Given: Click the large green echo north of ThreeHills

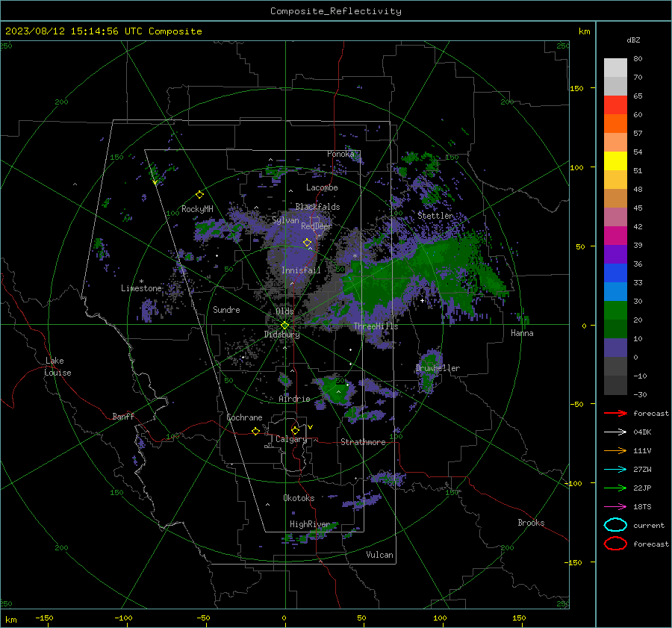Looking at the screenshot, I should pos(411,274).
